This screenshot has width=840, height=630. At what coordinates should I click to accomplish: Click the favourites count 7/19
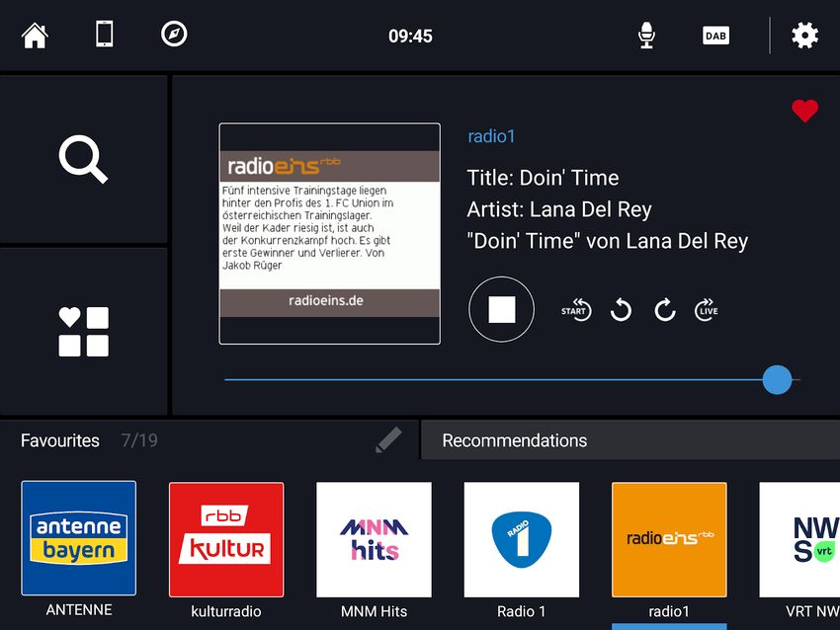click(139, 440)
